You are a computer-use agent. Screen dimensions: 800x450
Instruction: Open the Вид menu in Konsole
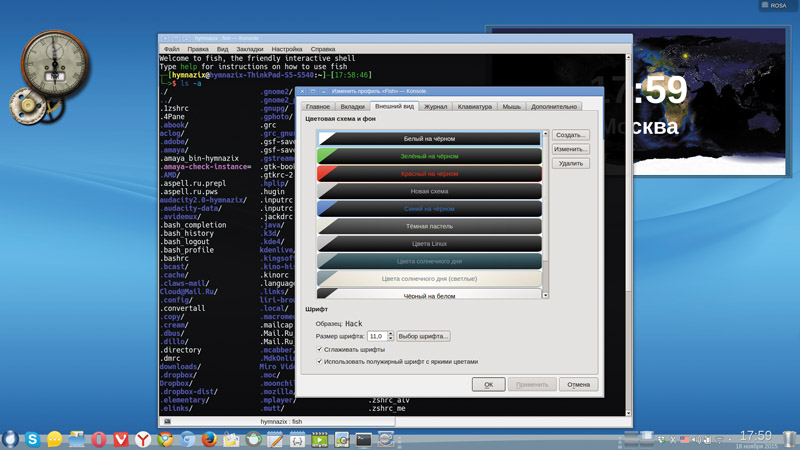[222, 49]
